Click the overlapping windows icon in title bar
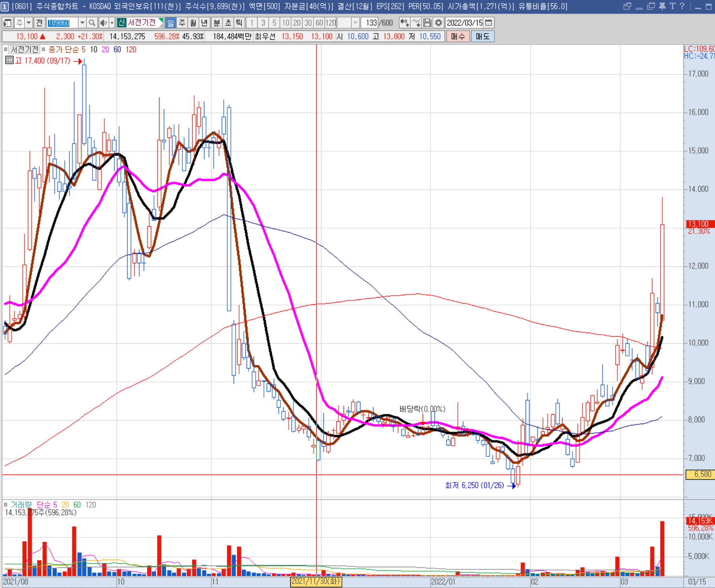This screenshot has width=715, height=588. (x=627, y=6)
